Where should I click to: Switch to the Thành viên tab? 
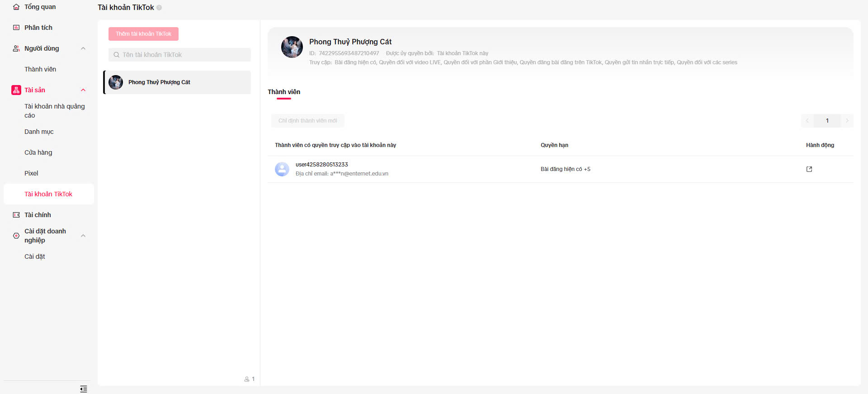284,92
